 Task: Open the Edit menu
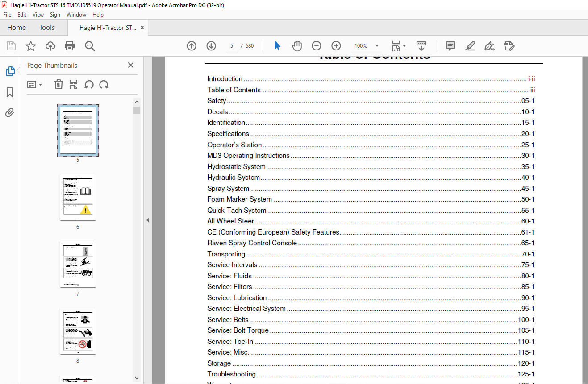22,15
